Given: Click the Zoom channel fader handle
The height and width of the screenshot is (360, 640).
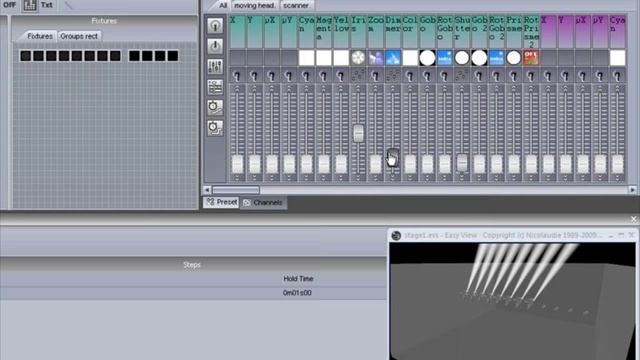Looking at the screenshot, I should (376, 164).
